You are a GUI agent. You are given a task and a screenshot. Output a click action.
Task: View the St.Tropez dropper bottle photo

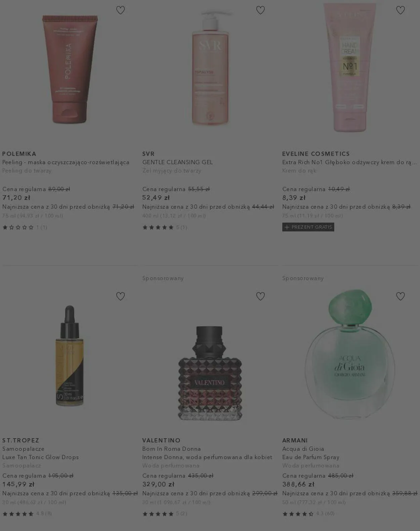(x=70, y=356)
